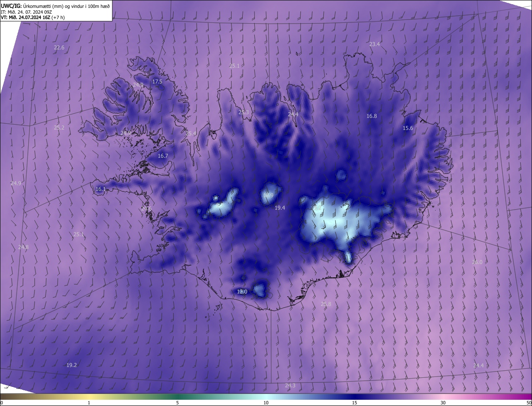Click the legend tick label 5
The image size is (532, 406).
[x=177, y=403]
